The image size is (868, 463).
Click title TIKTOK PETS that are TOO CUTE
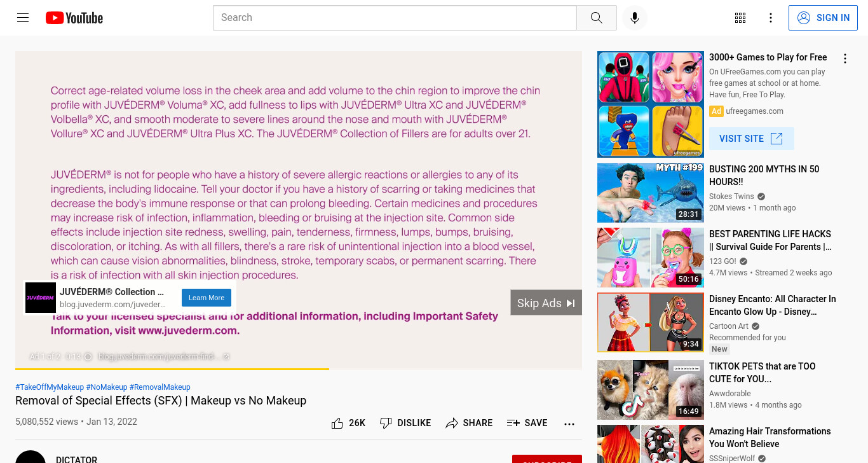(763, 373)
